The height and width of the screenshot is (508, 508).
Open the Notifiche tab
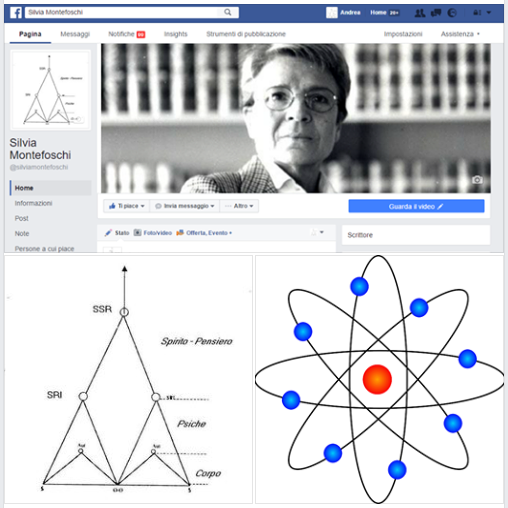point(126,34)
